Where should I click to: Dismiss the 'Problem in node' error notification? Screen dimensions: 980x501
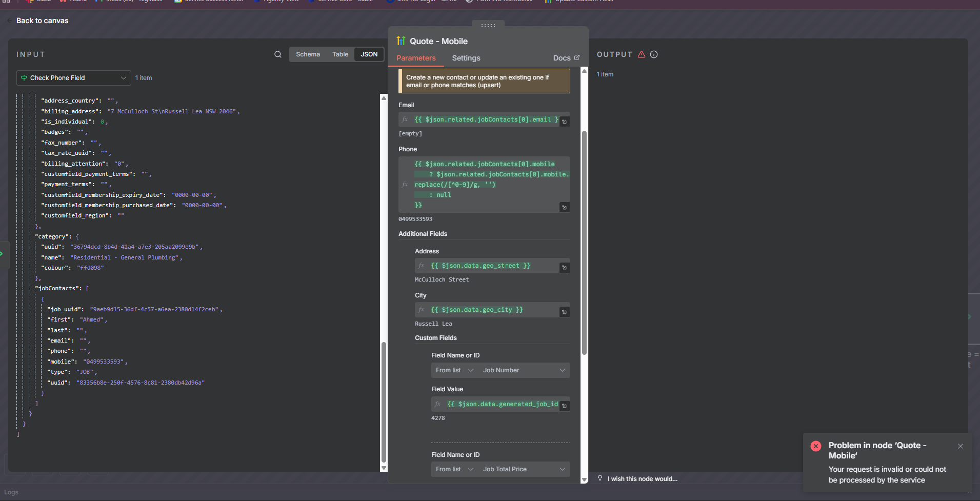[960, 446]
